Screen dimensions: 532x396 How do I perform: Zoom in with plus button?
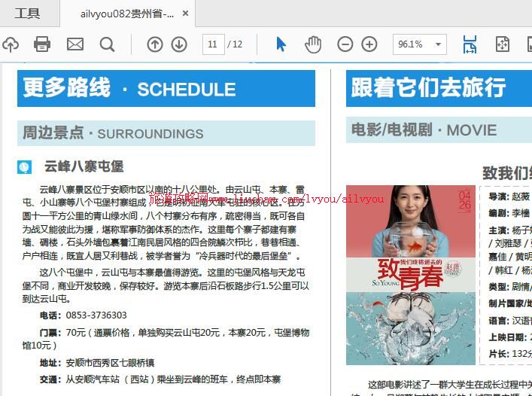tap(369, 44)
